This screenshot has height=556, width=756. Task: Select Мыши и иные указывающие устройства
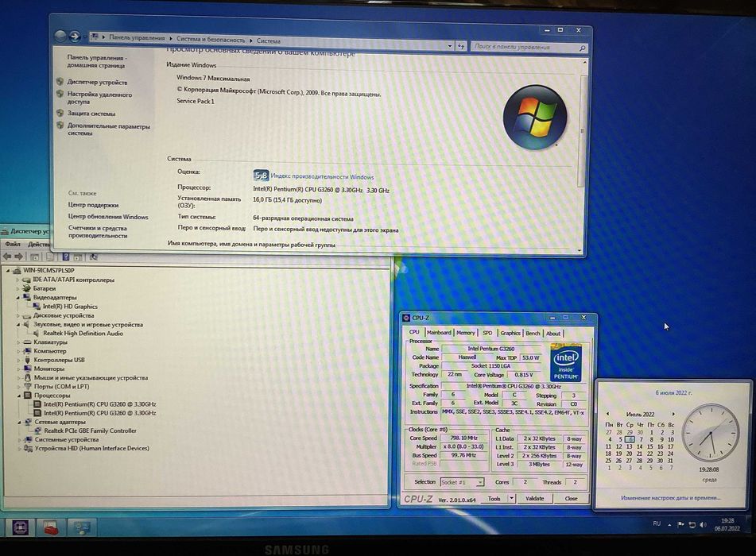click(x=91, y=378)
